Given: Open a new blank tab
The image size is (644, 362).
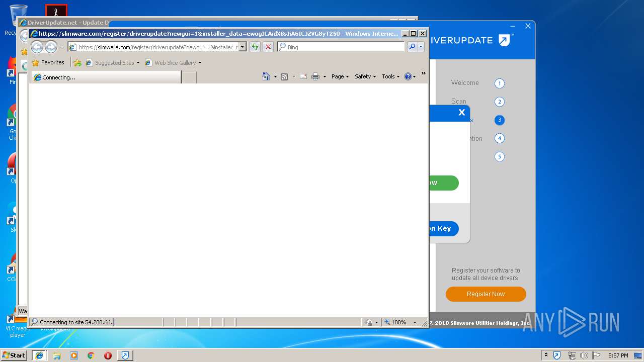Looking at the screenshot, I should click(189, 77).
